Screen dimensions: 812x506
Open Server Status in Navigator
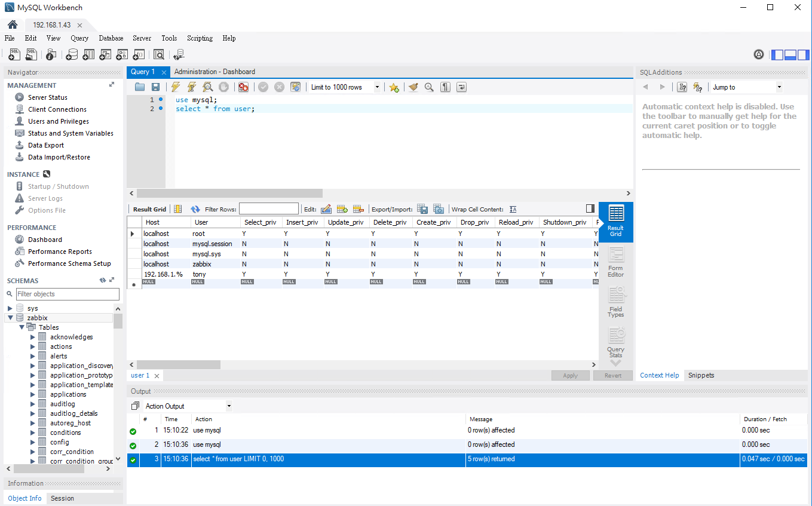(47, 97)
